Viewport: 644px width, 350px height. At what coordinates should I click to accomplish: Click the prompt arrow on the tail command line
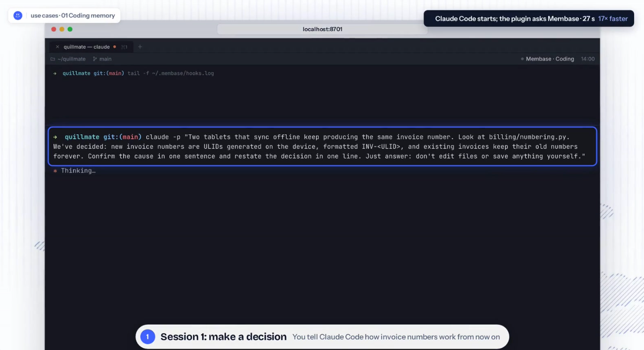55,73
